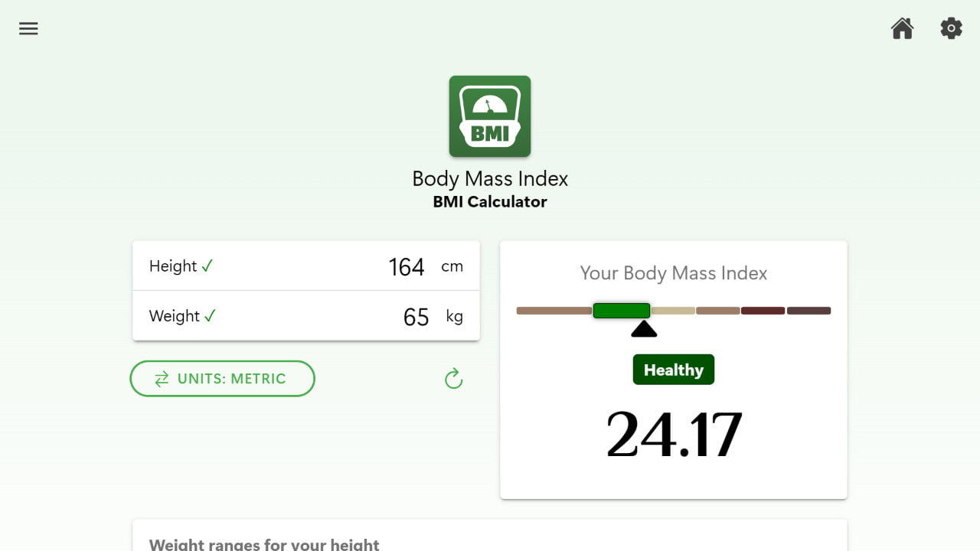
Task: Click the green segment on the BMI scale
Action: click(x=622, y=310)
